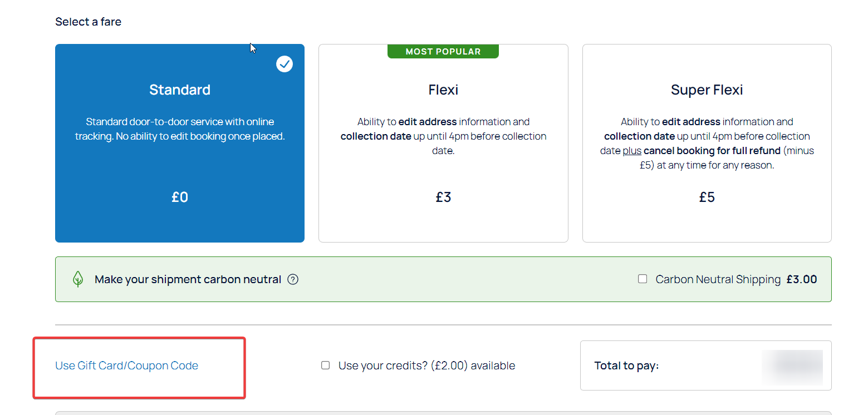Screen dimensions: 868x415
Task: Click the Make your shipment carbon neutral text
Action: click(x=188, y=279)
